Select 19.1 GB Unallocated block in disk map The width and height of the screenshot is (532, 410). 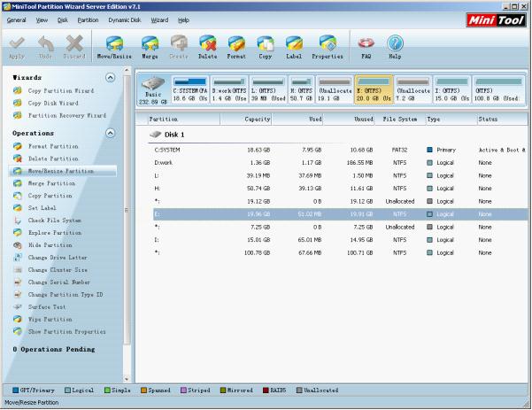(x=335, y=89)
